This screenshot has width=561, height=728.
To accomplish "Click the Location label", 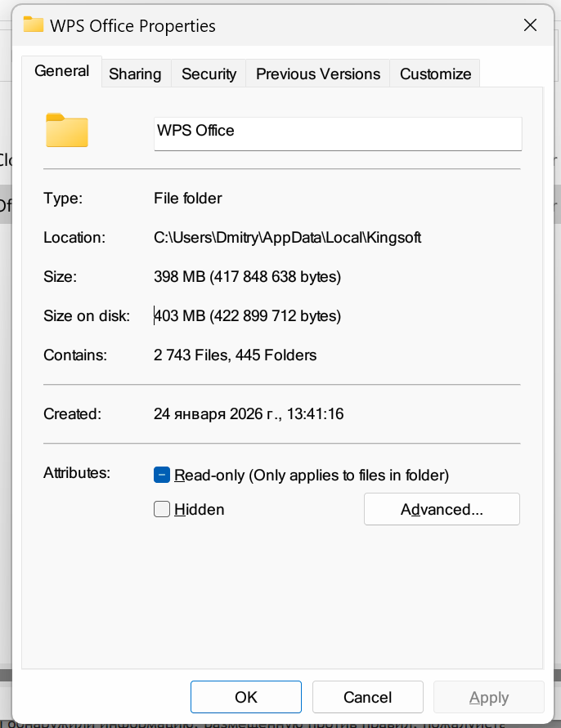I will [74, 238].
